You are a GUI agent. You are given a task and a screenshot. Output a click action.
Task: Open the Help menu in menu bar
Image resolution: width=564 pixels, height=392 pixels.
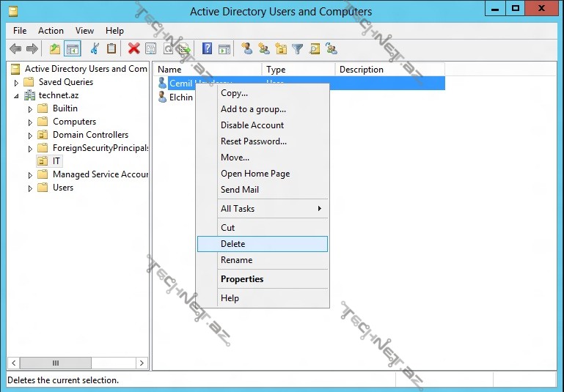pos(114,31)
